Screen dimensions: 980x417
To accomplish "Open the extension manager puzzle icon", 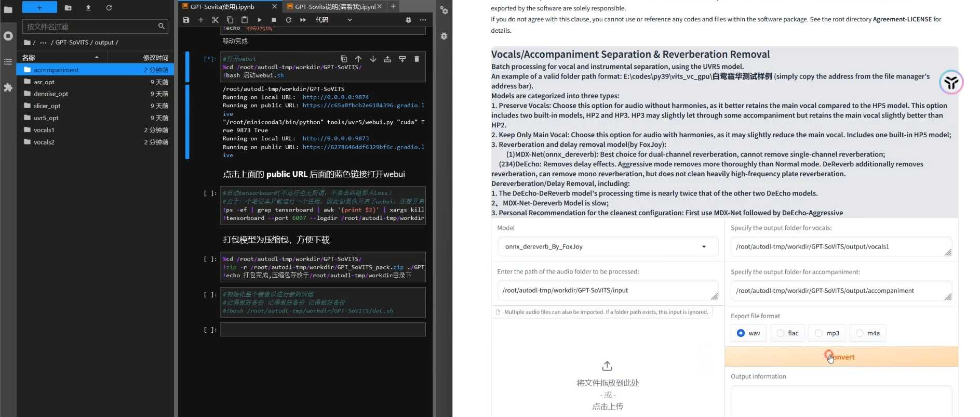I will 8,87.
